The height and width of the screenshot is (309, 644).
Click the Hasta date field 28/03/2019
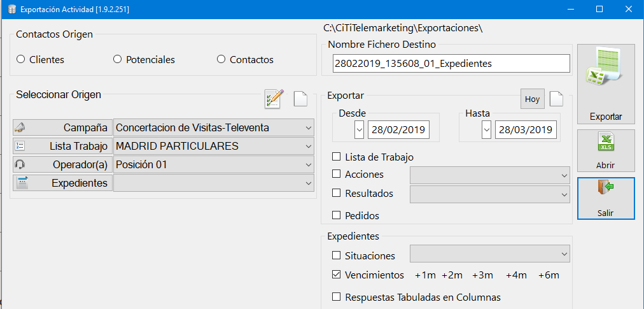pos(526,130)
